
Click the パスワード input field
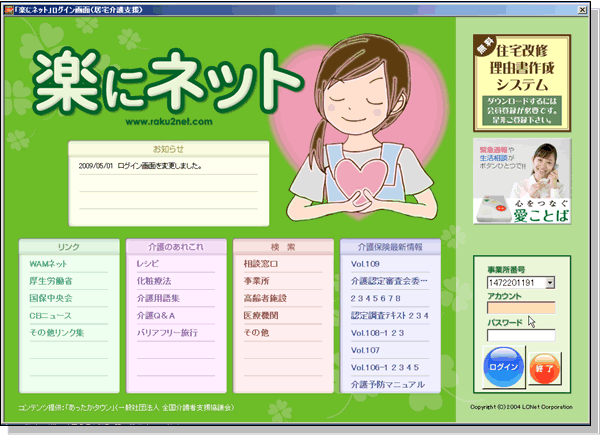[521, 335]
